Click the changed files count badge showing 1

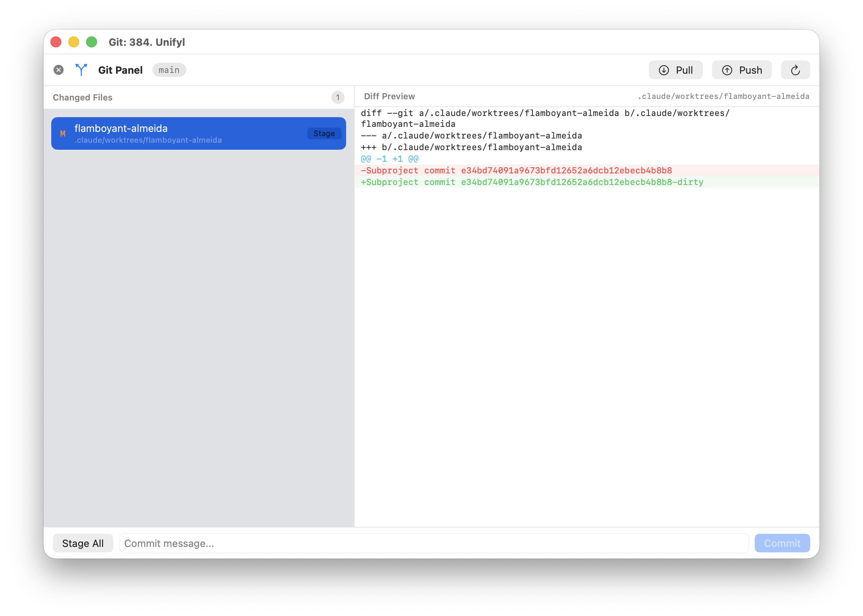[x=337, y=97]
